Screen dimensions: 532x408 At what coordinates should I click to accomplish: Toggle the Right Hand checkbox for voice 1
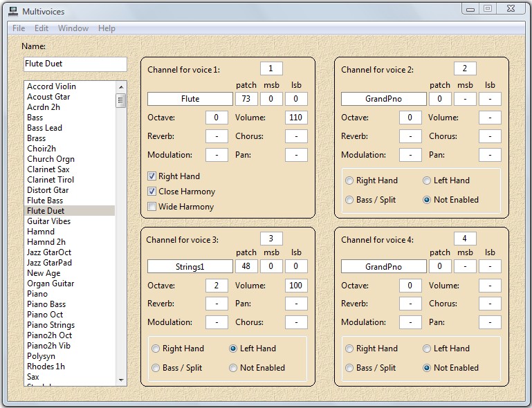152,176
